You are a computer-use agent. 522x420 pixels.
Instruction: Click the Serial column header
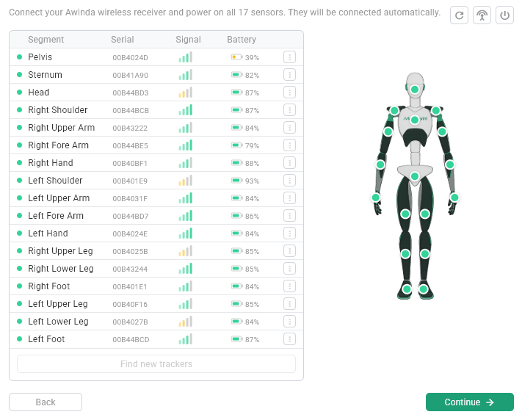pyautogui.click(x=122, y=40)
